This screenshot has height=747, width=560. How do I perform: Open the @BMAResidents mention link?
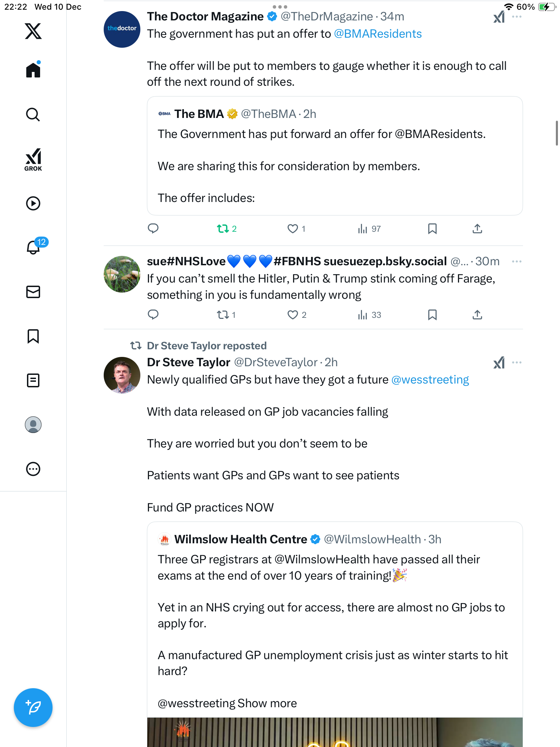pyautogui.click(x=378, y=34)
